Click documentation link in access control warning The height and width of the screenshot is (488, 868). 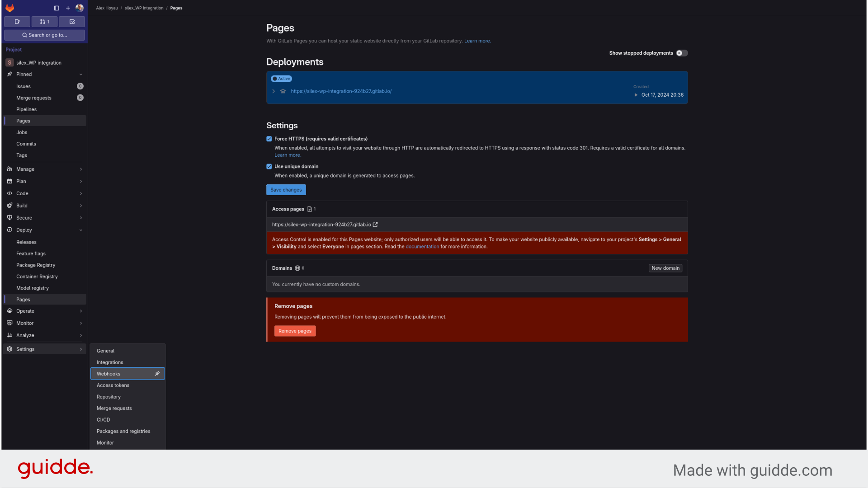422,247
